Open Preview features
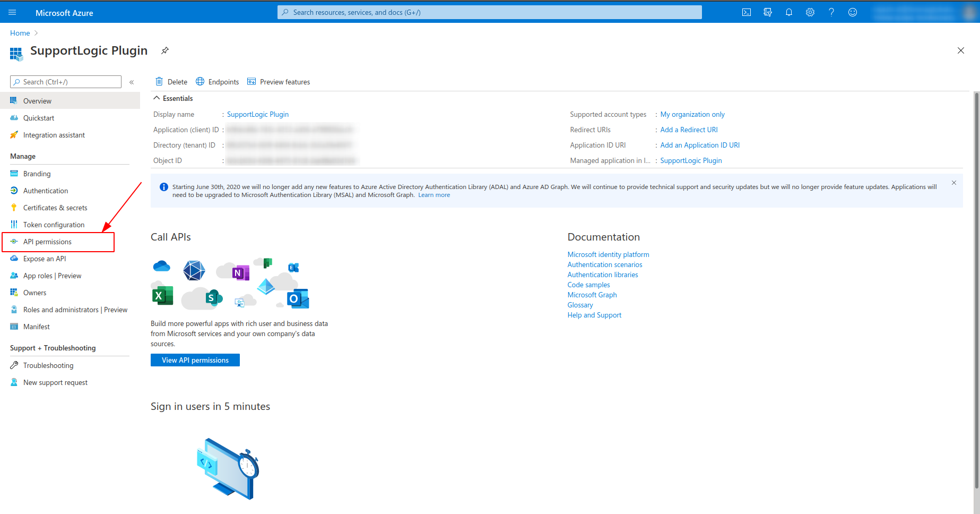 (x=279, y=82)
